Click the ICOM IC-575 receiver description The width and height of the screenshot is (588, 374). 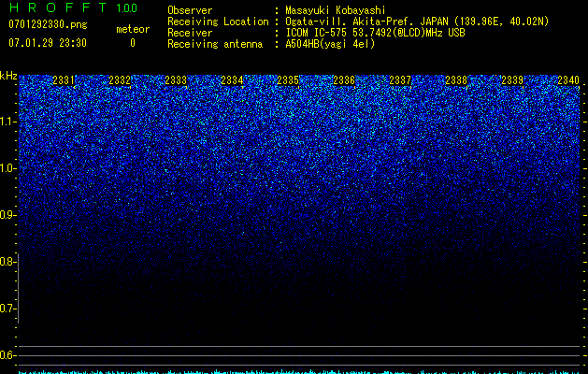(375, 33)
